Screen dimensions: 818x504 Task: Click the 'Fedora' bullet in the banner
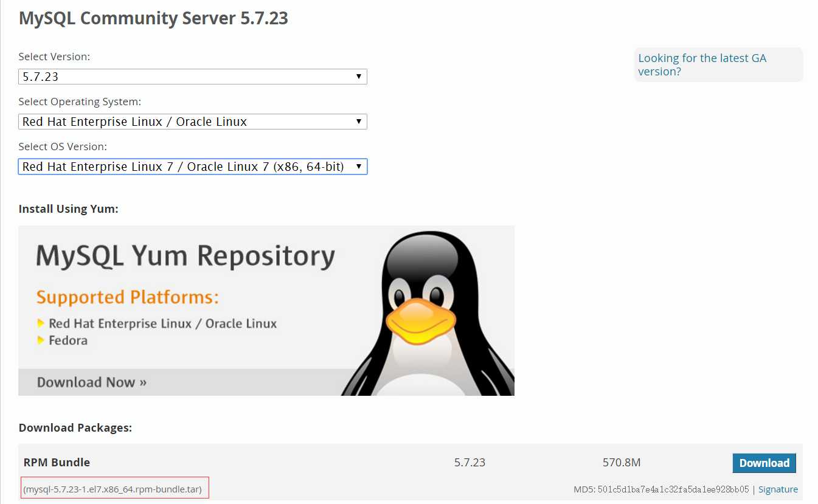tap(68, 340)
